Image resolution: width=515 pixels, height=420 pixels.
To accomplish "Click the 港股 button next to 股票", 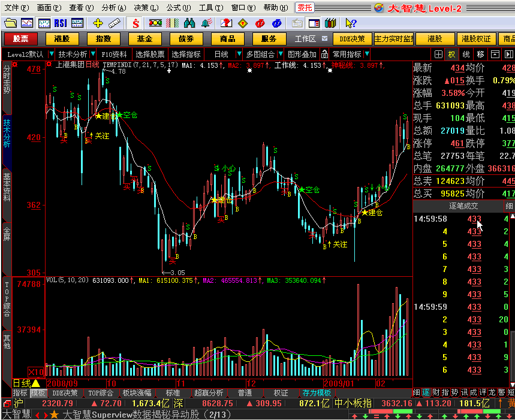I will pos(62,39).
